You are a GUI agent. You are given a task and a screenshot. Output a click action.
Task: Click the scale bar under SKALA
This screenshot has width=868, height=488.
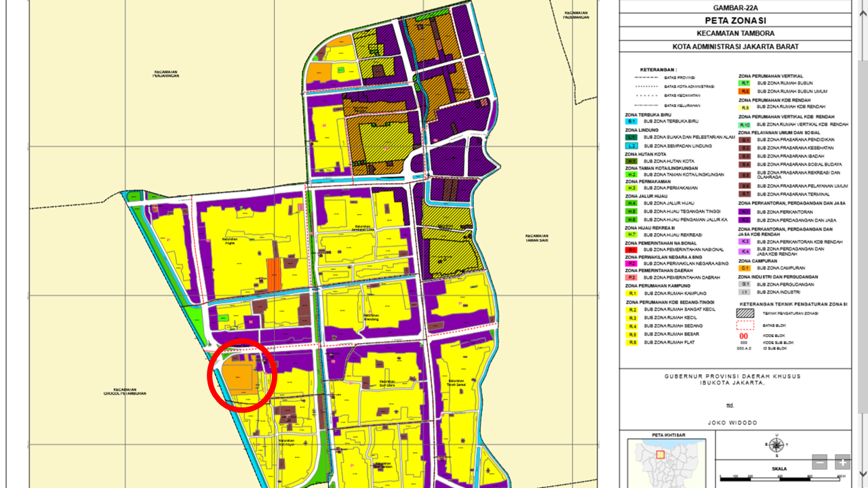pyautogui.click(x=780, y=479)
